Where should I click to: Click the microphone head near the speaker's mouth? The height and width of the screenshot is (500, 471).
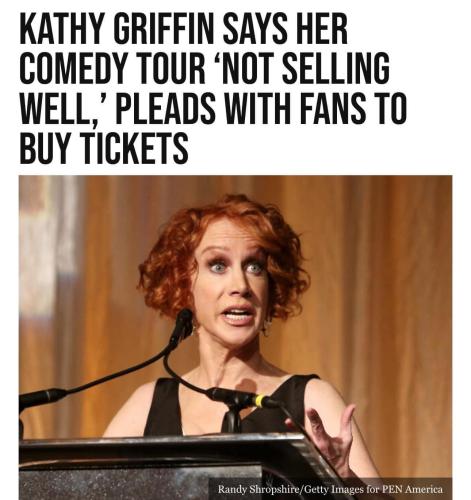[183, 323]
